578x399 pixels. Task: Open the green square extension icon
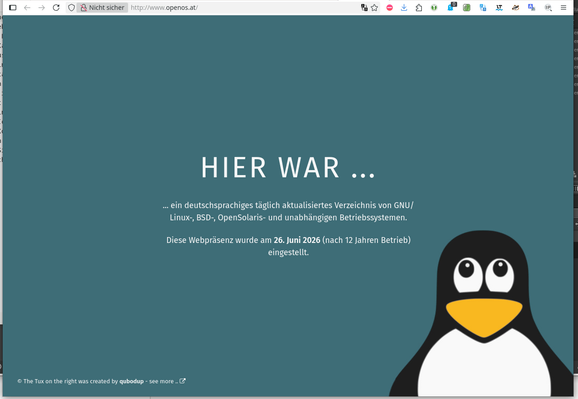click(467, 7)
